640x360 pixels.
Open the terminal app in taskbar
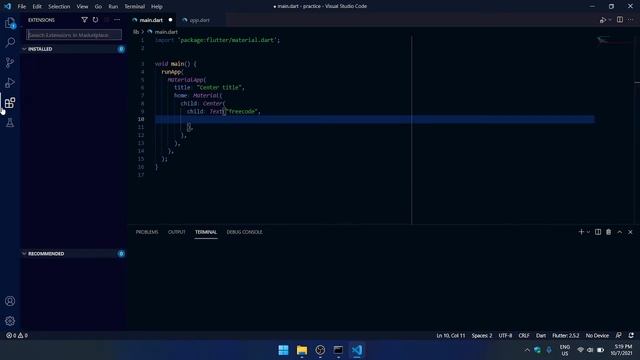(338, 350)
